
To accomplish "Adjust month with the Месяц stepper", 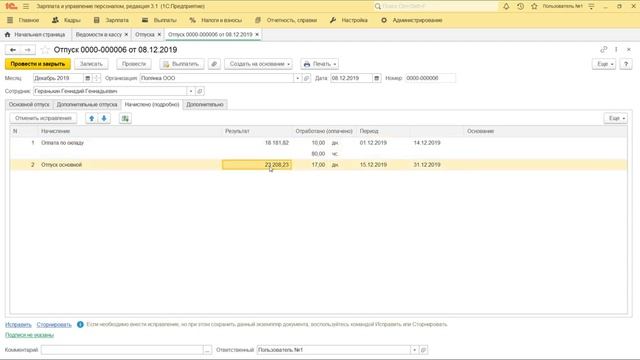I will tap(96, 78).
